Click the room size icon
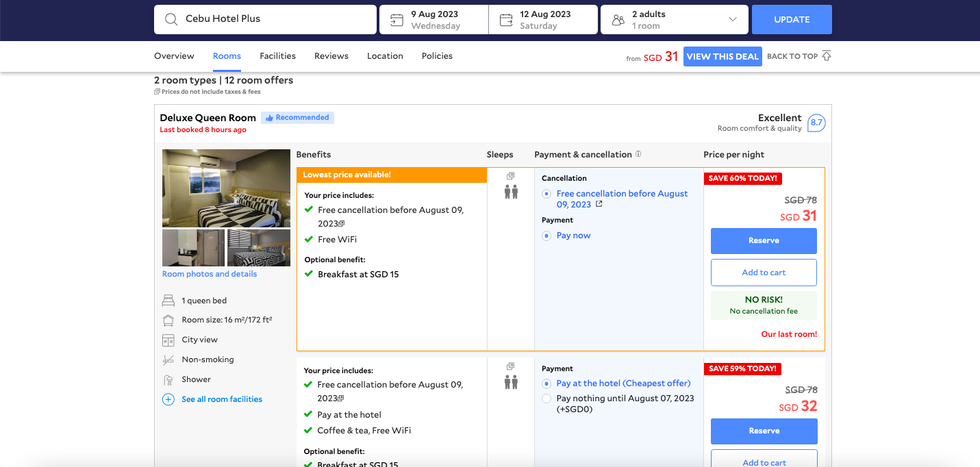This screenshot has width=980, height=467. pyautogui.click(x=168, y=320)
